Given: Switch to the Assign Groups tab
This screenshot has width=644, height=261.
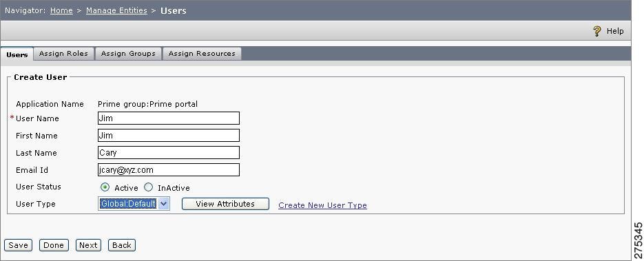Looking at the screenshot, I should [x=128, y=53].
